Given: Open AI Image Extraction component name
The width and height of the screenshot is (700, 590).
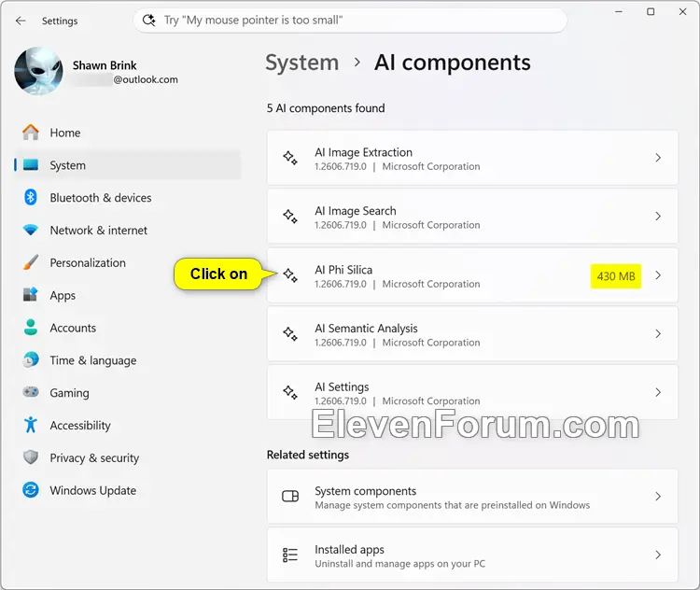Looking at the screenshot, I should [363, 152].
